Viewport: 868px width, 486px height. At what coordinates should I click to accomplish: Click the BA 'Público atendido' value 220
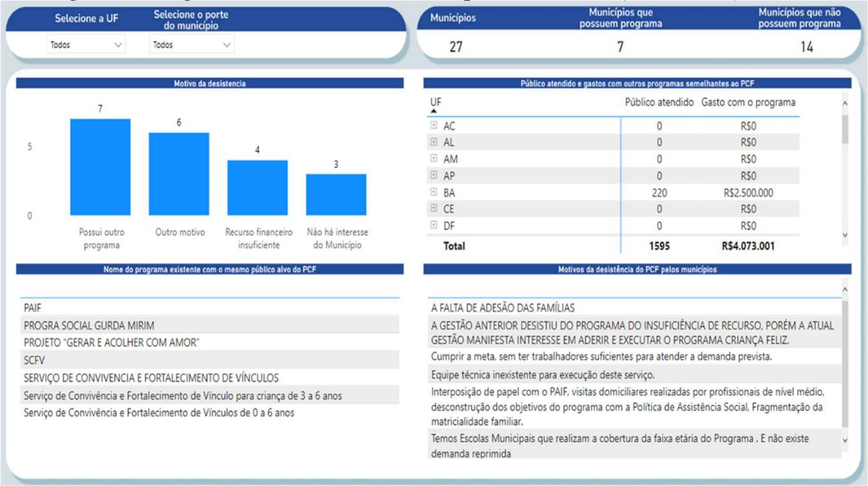[x=659, y=192]
